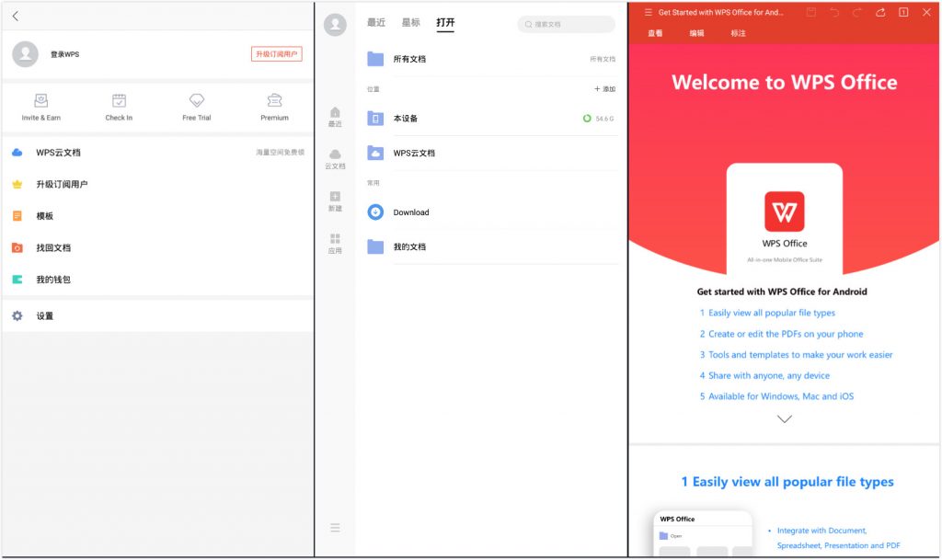Image resolution: width=942 pixels, height=560 pixels.
Task: Click 'Available for Windows, Mac and iOS'
Action: coord(780,396)
